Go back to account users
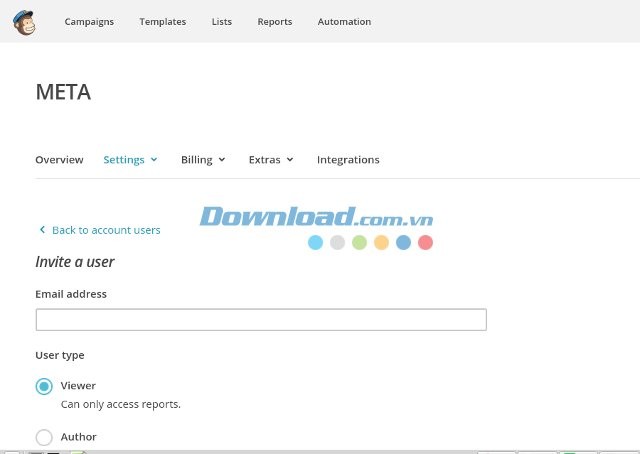Screen dimensions: 640x454 pyautogui.click(x=100, y=230)
